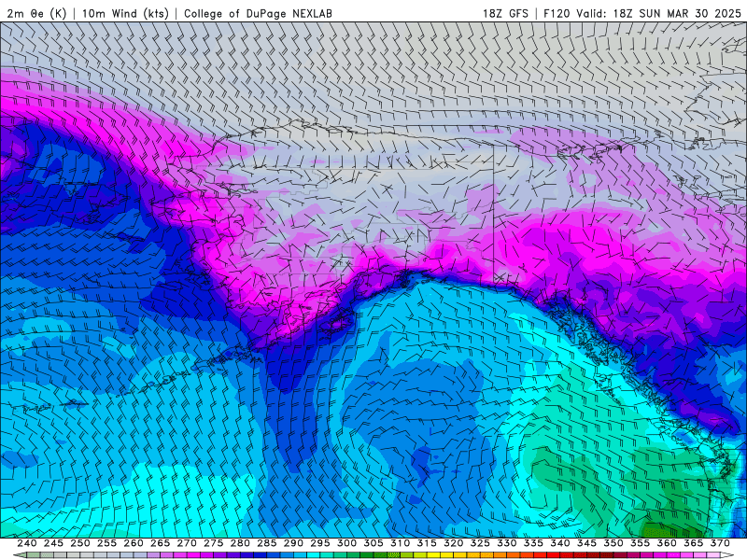Click the "Valid: 18Z SUN MAR 30 2025" text
This screenshot has width=747, height=560.
[659, 13]
